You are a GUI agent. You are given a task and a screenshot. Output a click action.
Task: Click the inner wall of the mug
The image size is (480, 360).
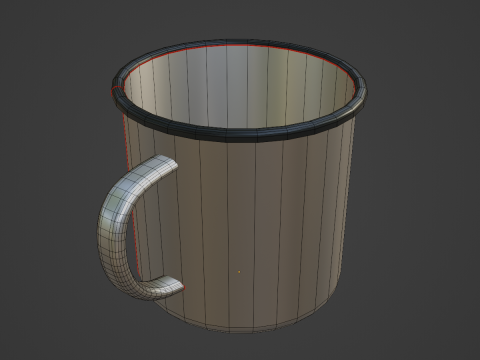(x=240, y=87)
